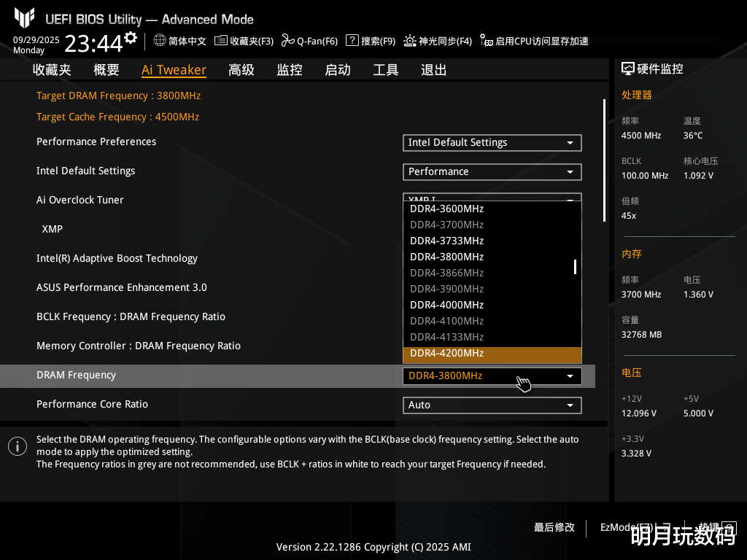Screen dimensions: 747x560
Task: Click the 32768 MB memory capacity value
Action: click(x=641, y=335)
